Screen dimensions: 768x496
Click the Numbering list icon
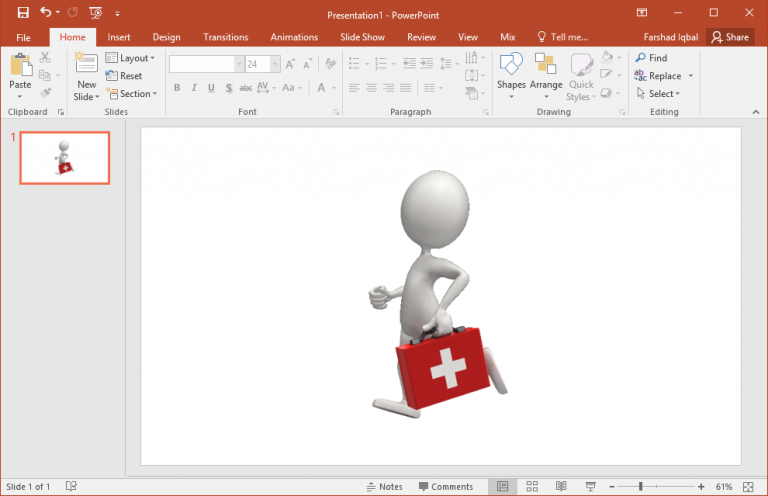click(381, 63)
